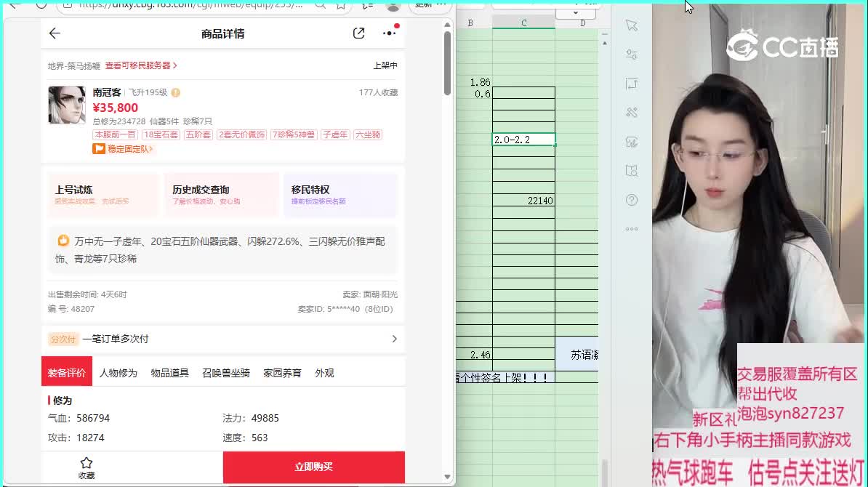Select the arrow cursor tool in the right sidebar
Screen dimensions: 868x487
click(632, 25)
